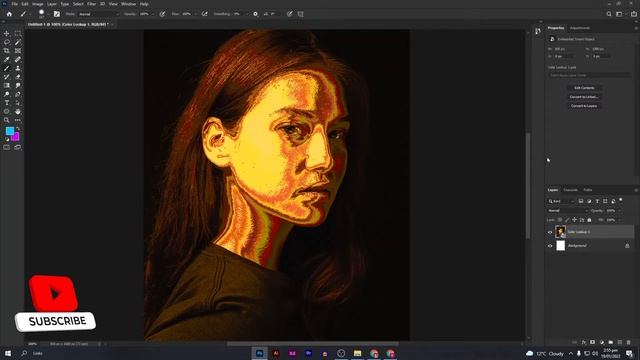The image size is (640, 360).
Task: Open the Opacity dropdown in options bar
Action: (x=153, y=14)
